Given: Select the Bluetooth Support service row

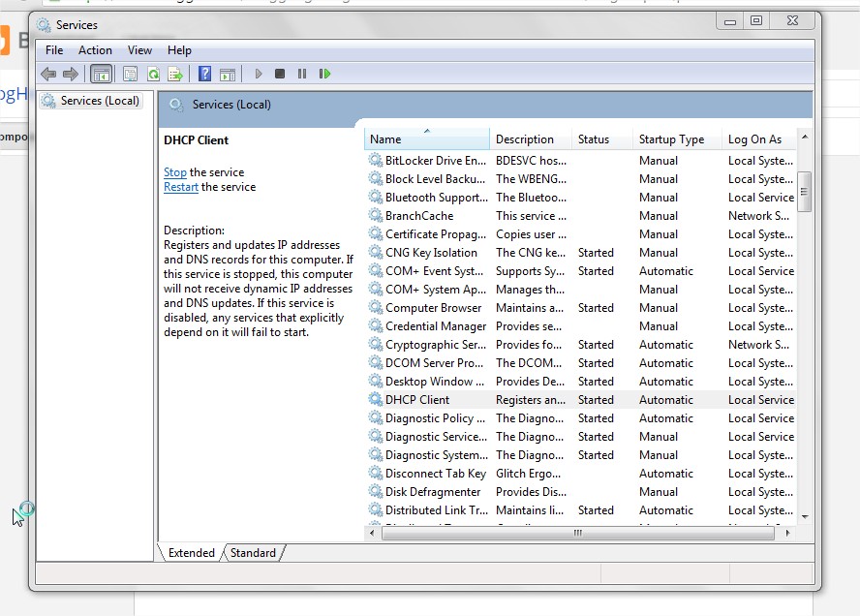Looking at the screenshot, I should [581, 198].
